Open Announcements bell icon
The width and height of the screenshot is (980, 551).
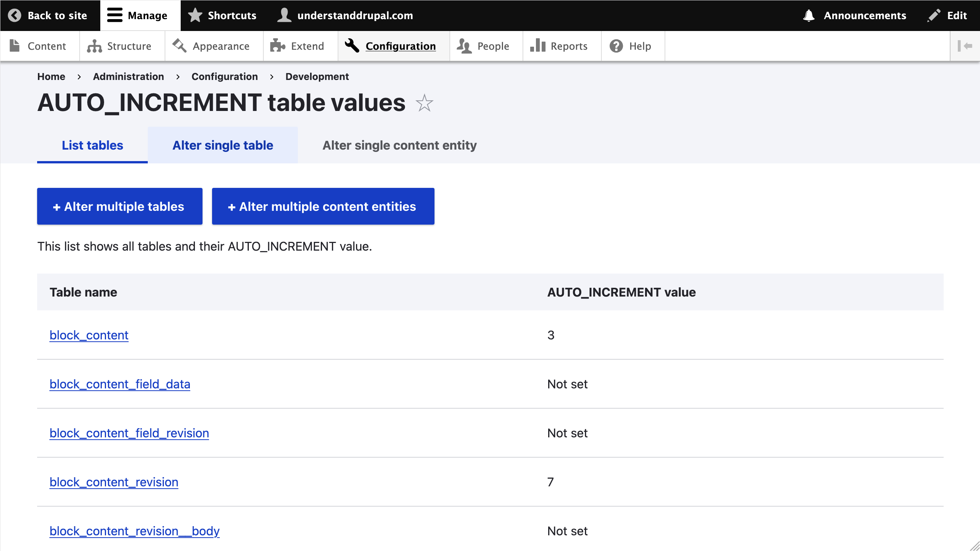point(808,15)
